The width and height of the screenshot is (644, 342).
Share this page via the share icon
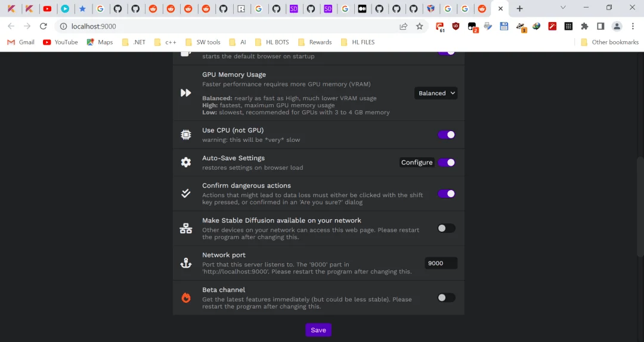coord(403,26)
